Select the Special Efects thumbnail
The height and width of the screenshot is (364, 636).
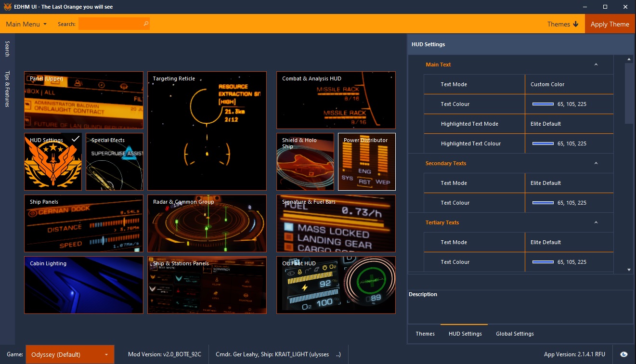pos(115,162)
